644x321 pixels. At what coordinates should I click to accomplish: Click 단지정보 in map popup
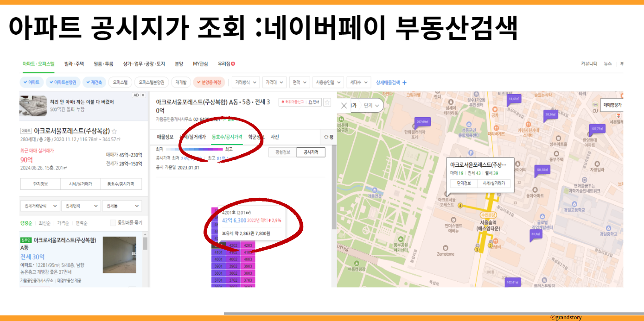[x=464, y=183]
